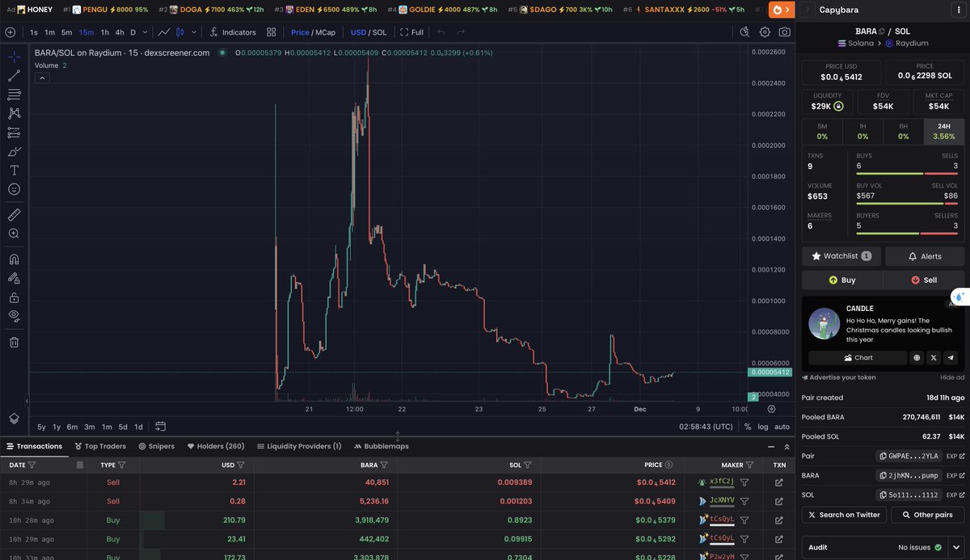Activate the zoom in tool
Viewport: 970px width, 560px height.
point(14,234)
